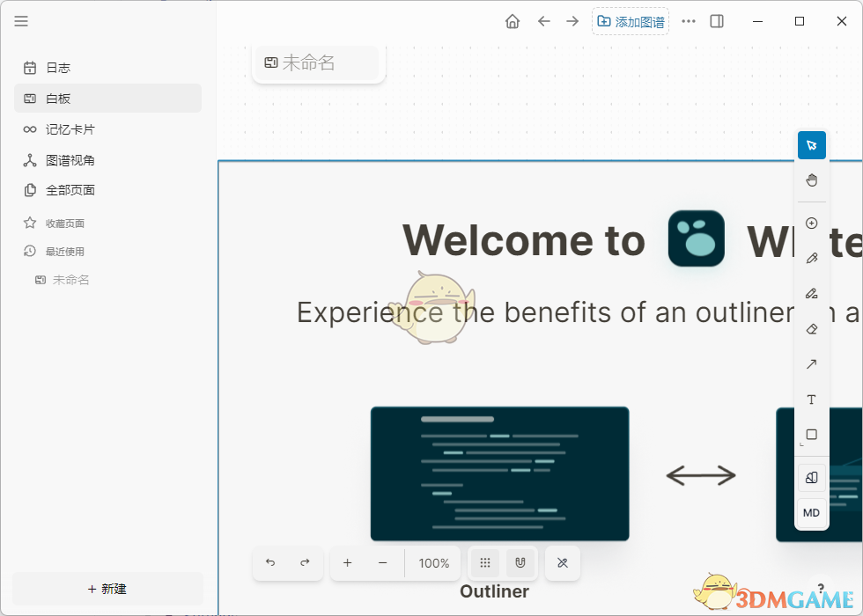Open 未命名 under recent items

point(70,279)
